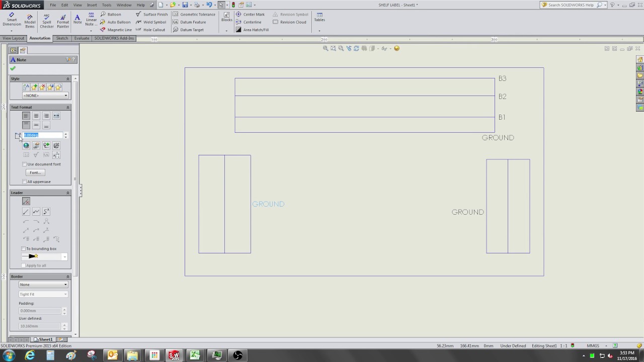Screen dimensions: 644x362
Task: Tick the All uppercase checkbox
Action: click(x=25, y=182)
